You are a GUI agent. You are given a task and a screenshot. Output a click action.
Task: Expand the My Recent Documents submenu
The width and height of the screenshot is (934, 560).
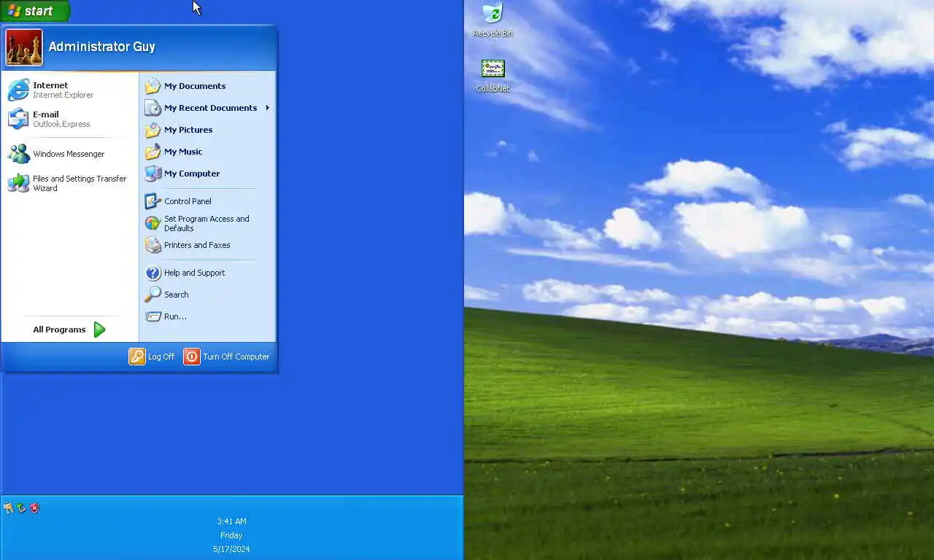pos(209,108)
